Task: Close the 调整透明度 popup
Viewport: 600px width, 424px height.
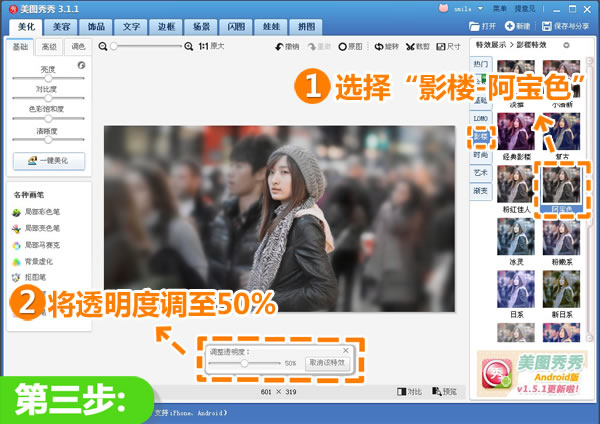Action: point(346,350)
